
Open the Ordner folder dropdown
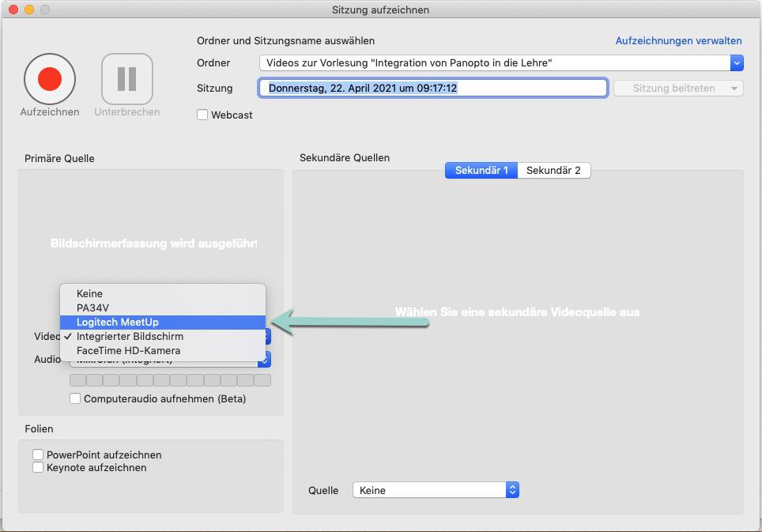[501, 63]
